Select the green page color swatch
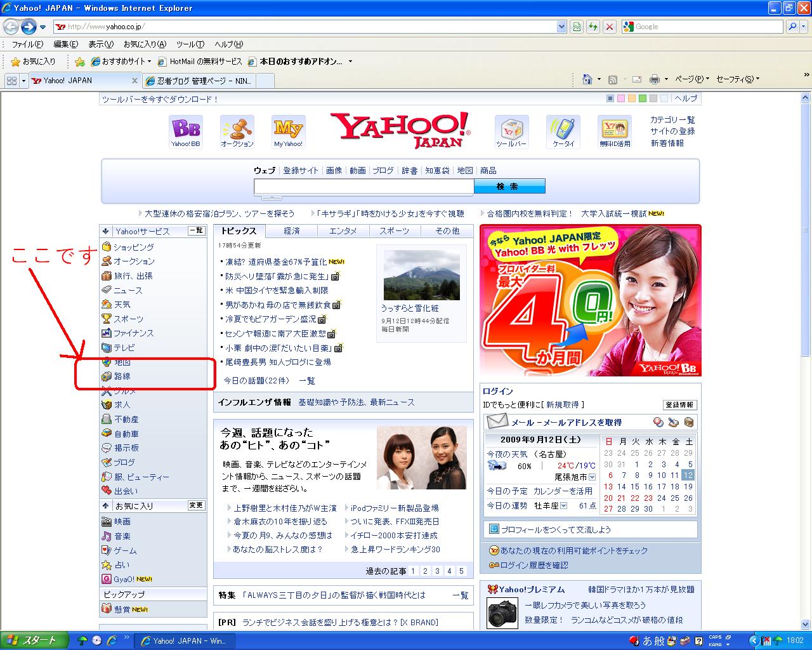 643,98
